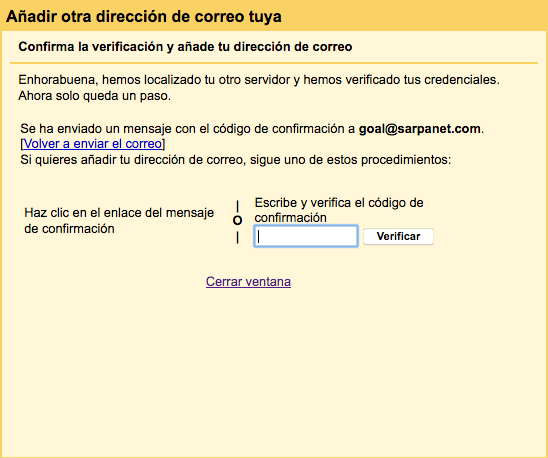
Task: Click the bold goal@sarpanet.com email address
Action: click(419, 129)
